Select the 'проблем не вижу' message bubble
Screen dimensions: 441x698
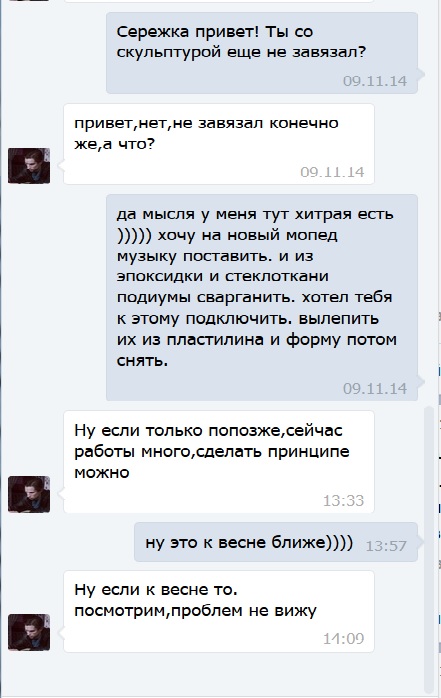coord(219,612)
